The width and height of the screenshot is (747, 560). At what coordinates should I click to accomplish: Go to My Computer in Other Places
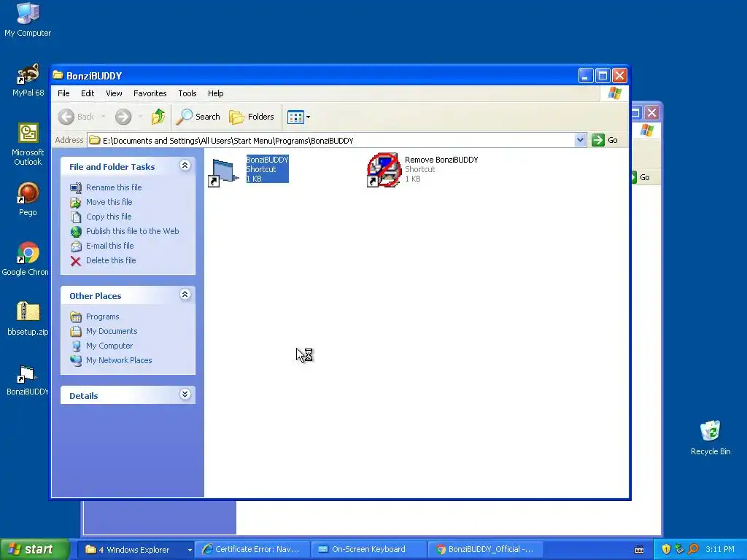pyautogui.click(x=109, y=346)
